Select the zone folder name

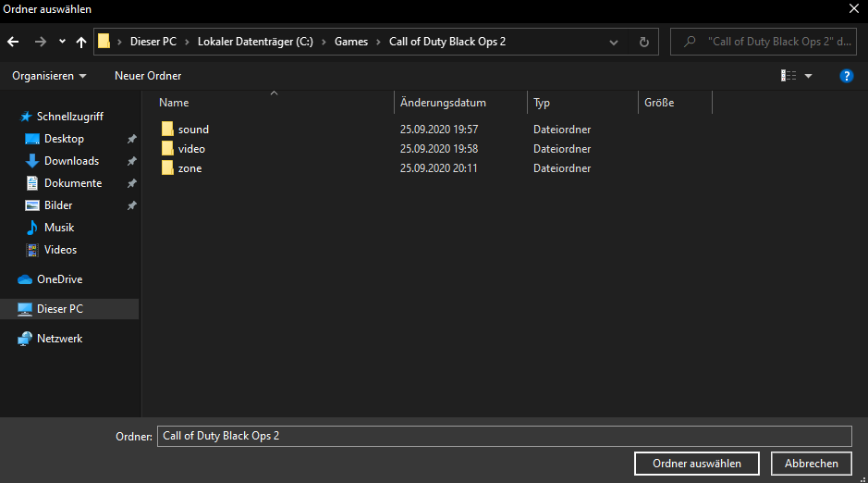tap(189, 167)
